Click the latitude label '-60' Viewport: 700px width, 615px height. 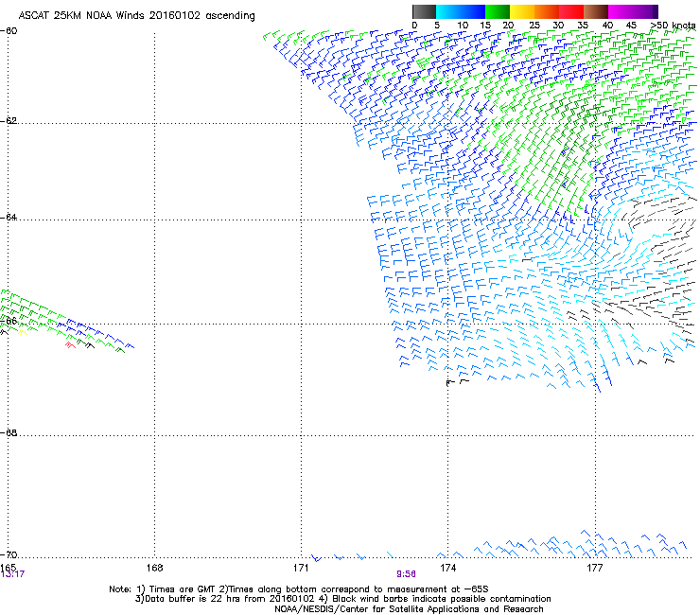pos(9,31)
